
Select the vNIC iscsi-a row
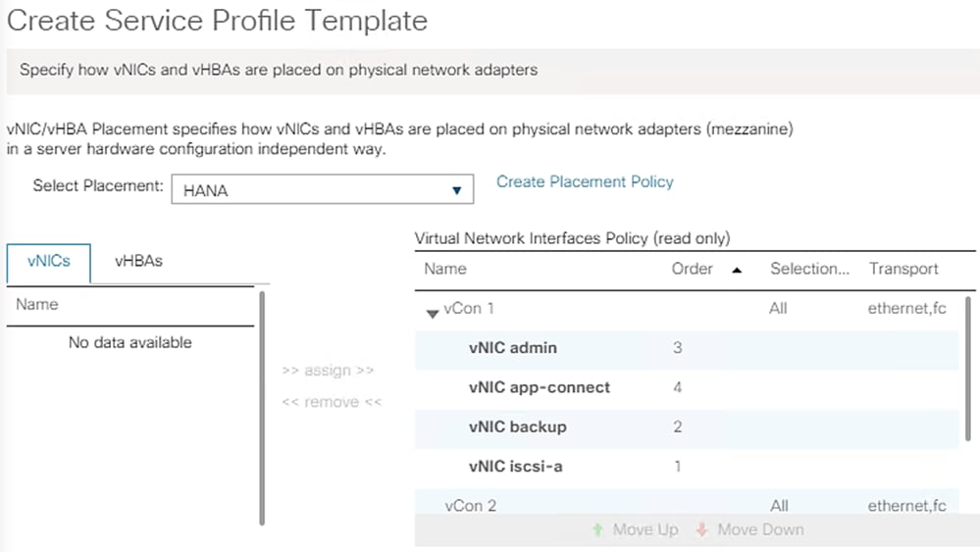pos(516,467)
